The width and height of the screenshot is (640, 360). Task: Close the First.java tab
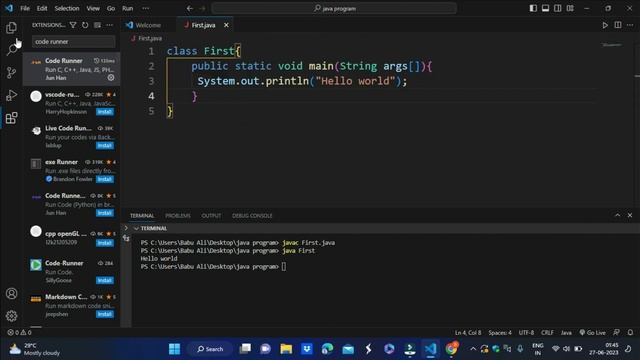click(226, 25)
